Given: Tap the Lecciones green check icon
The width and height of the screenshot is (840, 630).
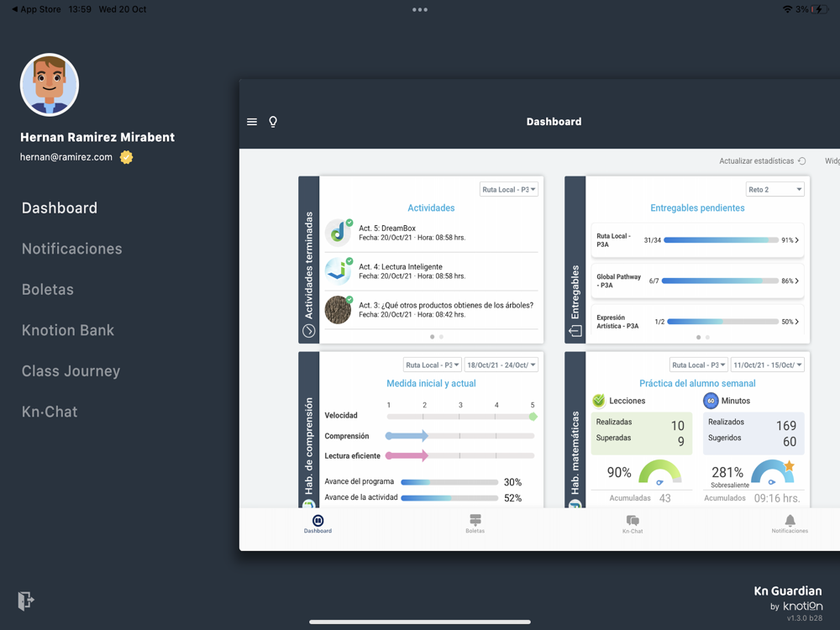Looking at the screenshot, I should (599, 400).
